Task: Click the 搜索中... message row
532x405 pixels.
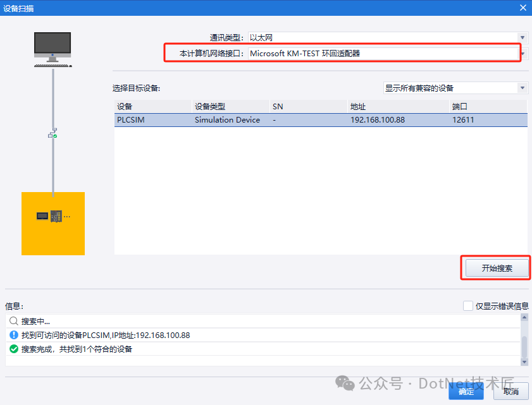Action: [x=263, y=321]
